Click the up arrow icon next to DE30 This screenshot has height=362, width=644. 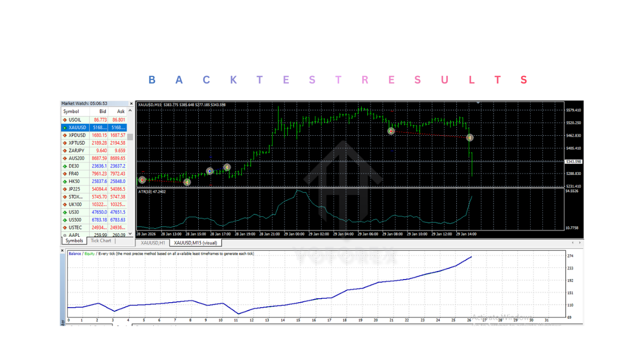click(x=65, y=165)
